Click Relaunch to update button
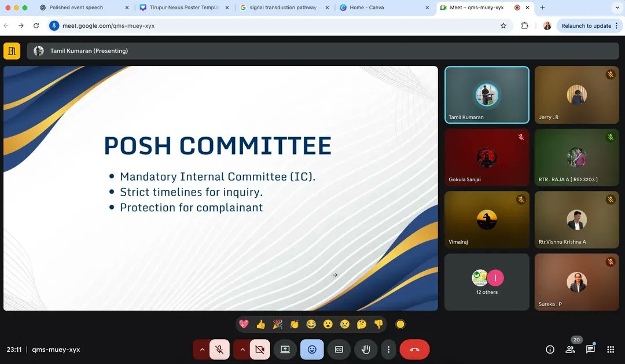Image resolution: width=625 pixels, height=364 pixels. [586, 25]
